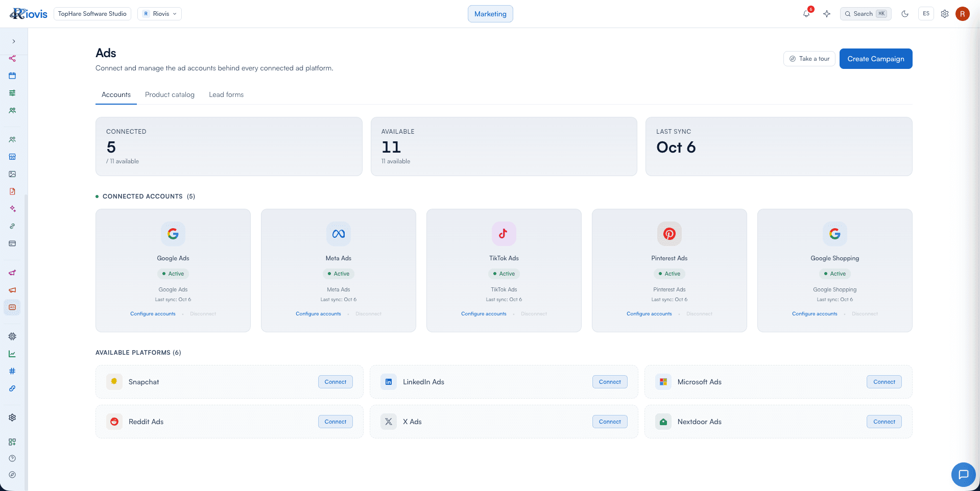Viewport: 980px width, 491px height.
Task: Select the highlighted AD icon in sidebar
Action: tap(12, 307)
